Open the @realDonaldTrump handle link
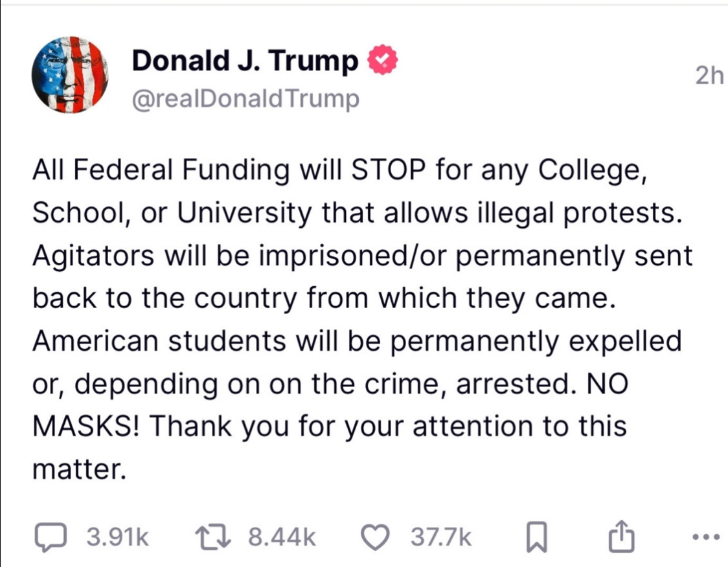Screen dimensions: 728x567 pyautogui.click(x=245, y=99)
